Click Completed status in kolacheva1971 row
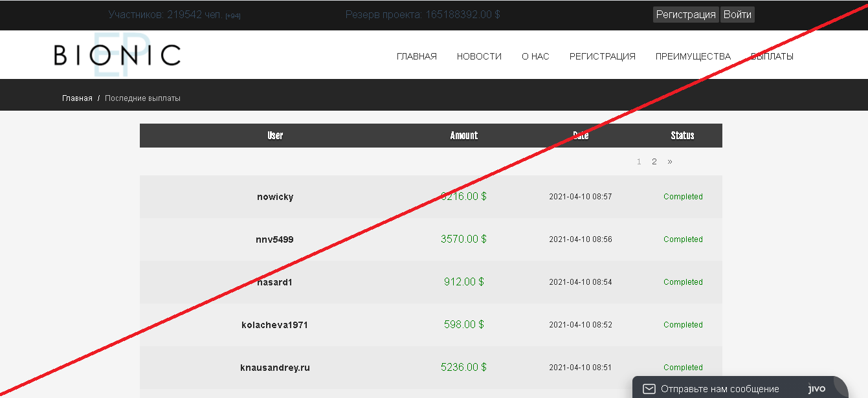This screenshot has width=868, height=398. pos(683,325)
